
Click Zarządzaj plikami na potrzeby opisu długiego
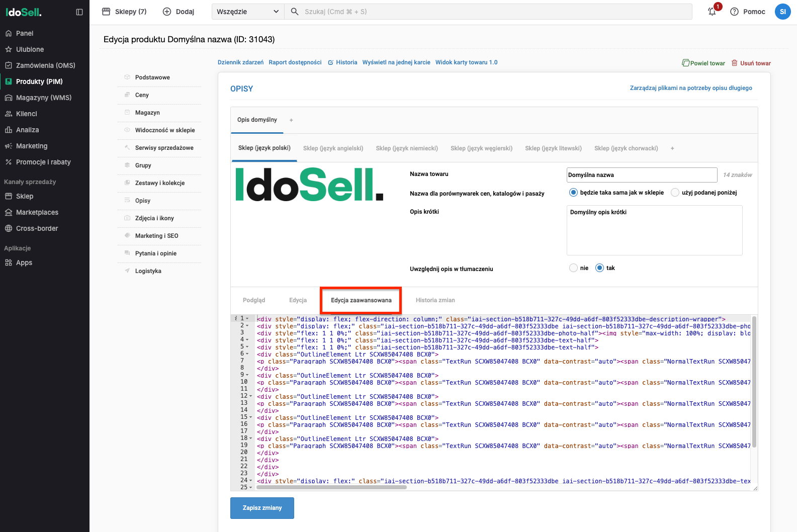tap(691, 88)
